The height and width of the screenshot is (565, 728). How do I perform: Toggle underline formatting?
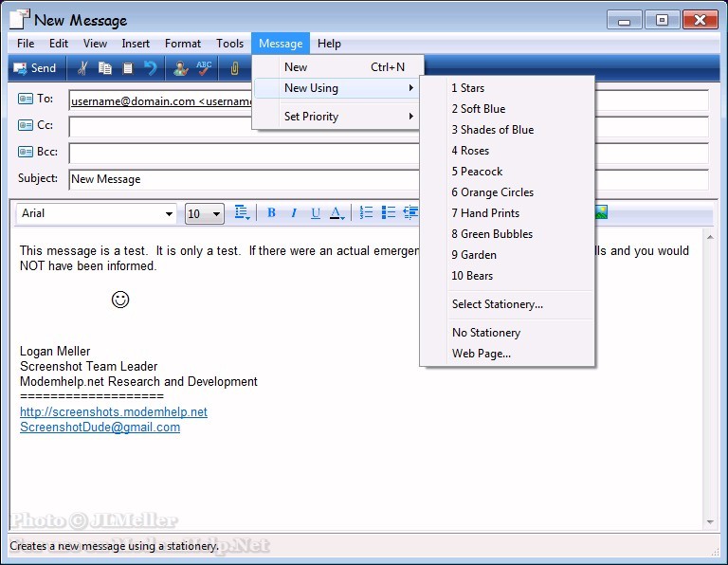316,213
